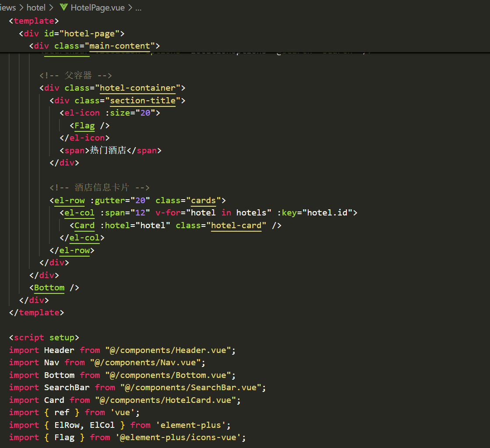Click the SearchBar.vue import path

tap(191, 388)
